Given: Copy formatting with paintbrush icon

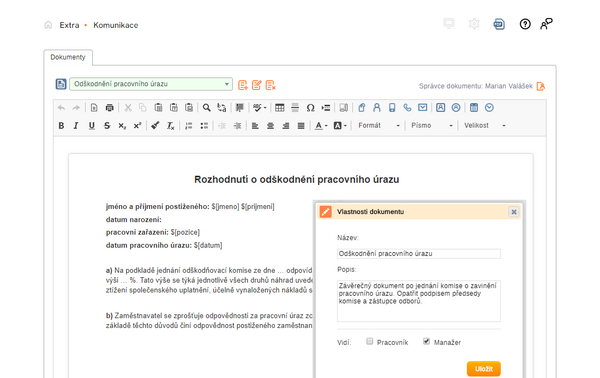Looking at the screenshot, I should (155, 125).
